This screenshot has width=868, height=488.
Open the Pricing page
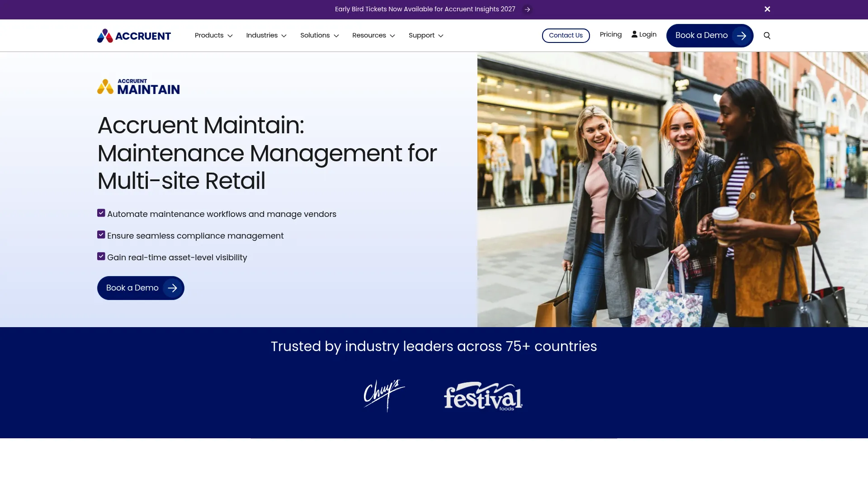(611, 35)
